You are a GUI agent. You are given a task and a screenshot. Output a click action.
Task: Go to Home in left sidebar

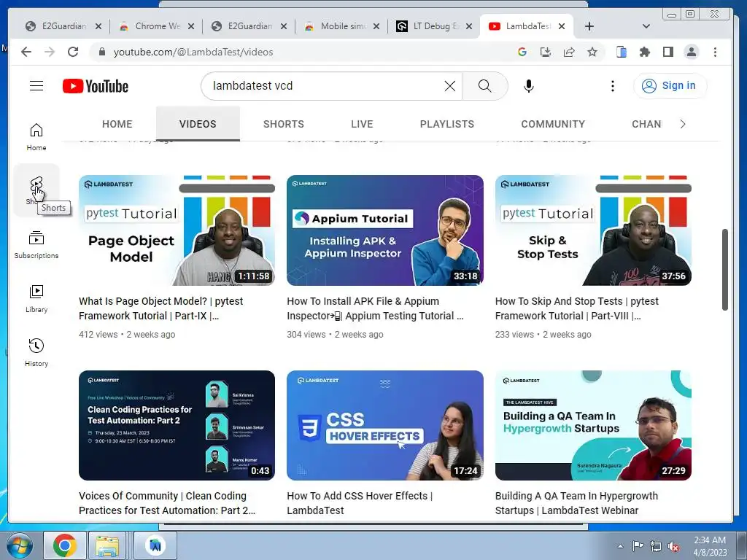pyautogui.click(x=36, y=137)
